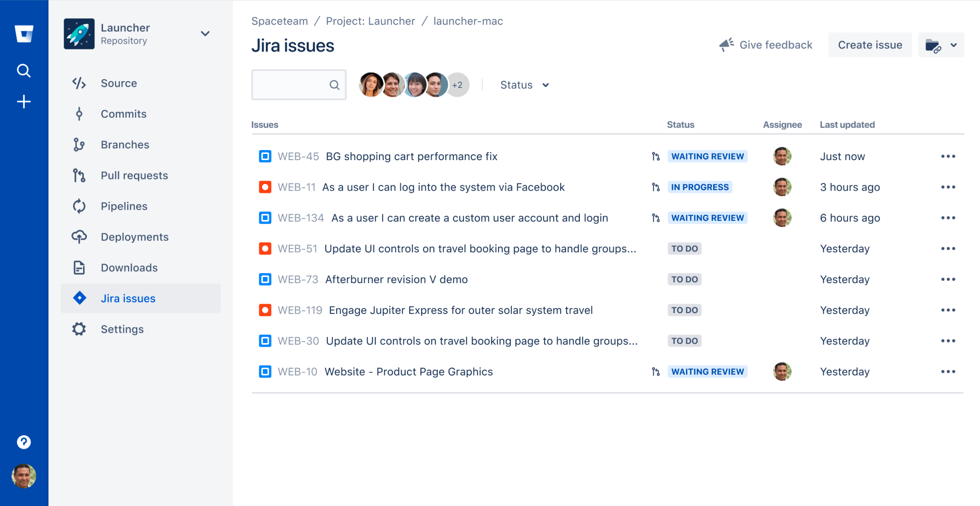Click the Bitbucket logo
Screen dimensions: 980x506
(x=23, y=33)
